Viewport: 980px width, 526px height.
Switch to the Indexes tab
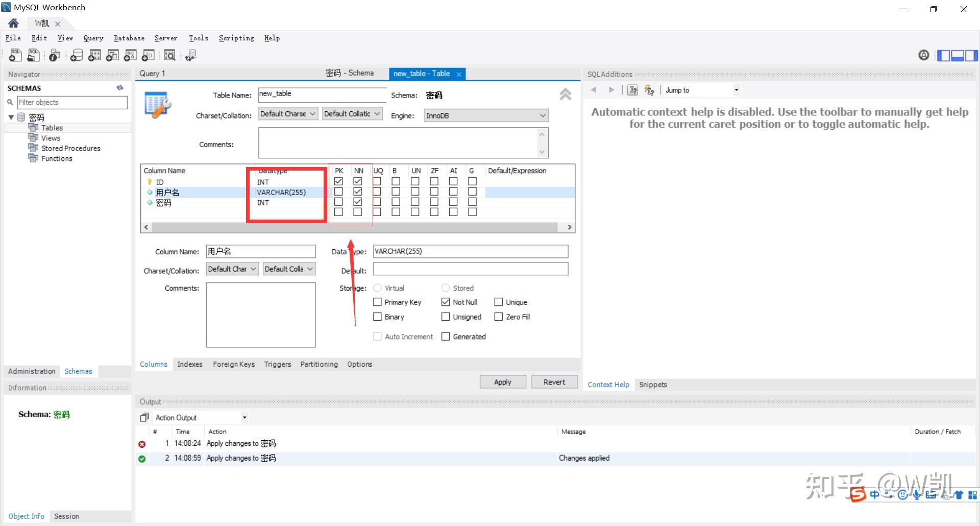tap(190, 364)
